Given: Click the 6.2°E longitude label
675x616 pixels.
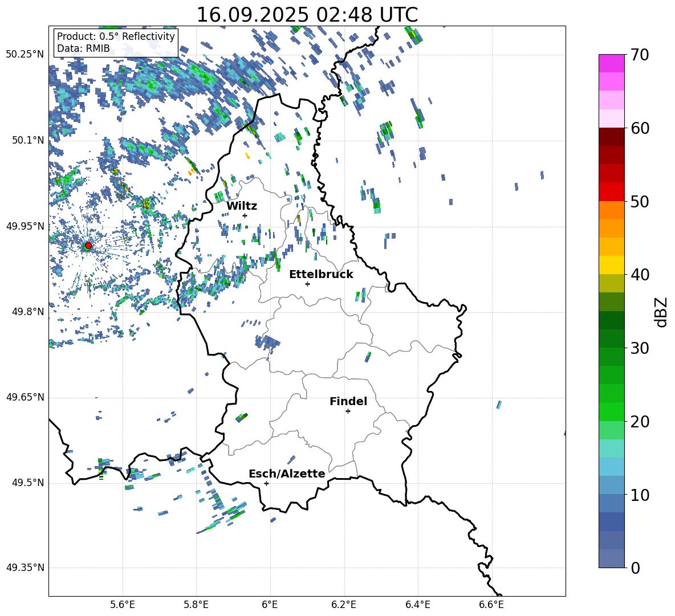Looking at the screenshot, I should 344,605.
